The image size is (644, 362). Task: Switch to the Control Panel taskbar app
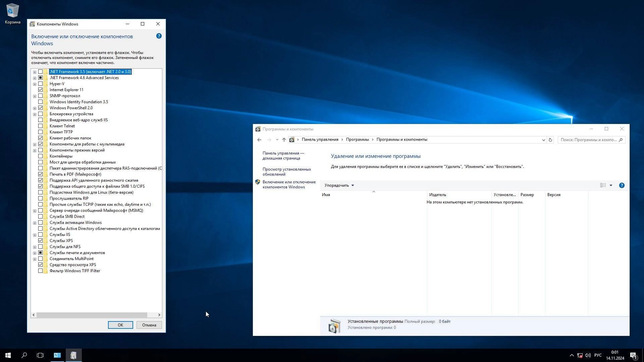pos(57,355)
